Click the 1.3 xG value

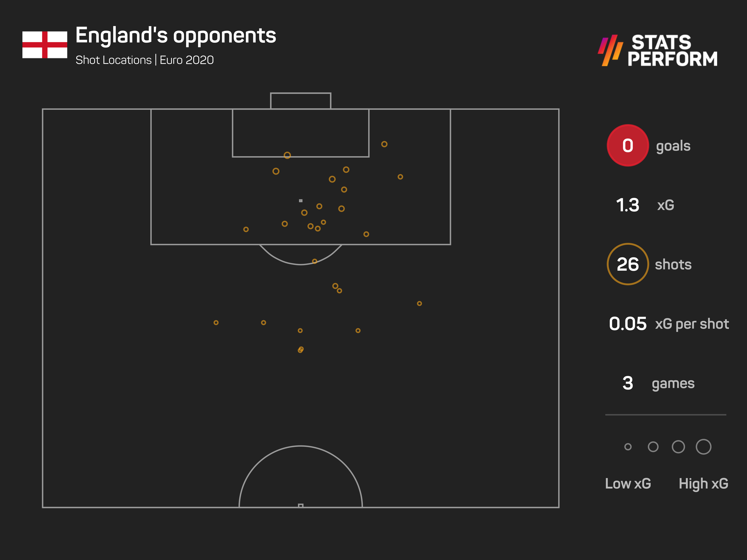627,205
